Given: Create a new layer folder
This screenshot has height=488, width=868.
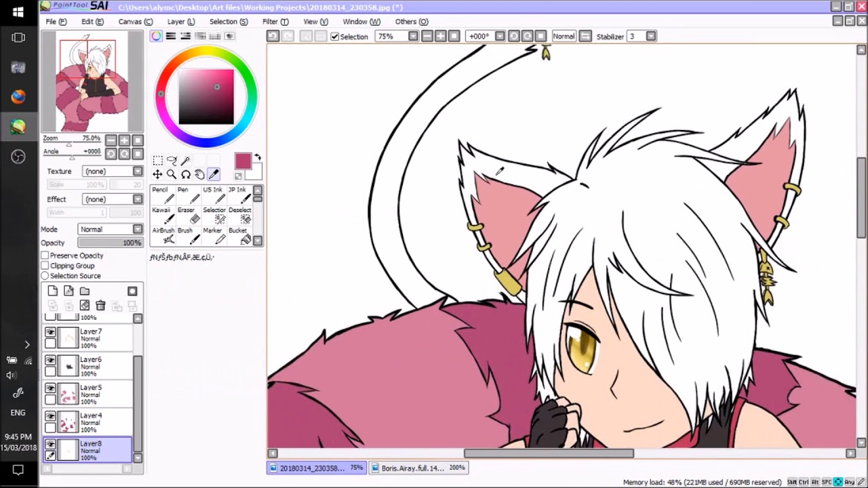Looking at the screenshot, I should 85,291.
